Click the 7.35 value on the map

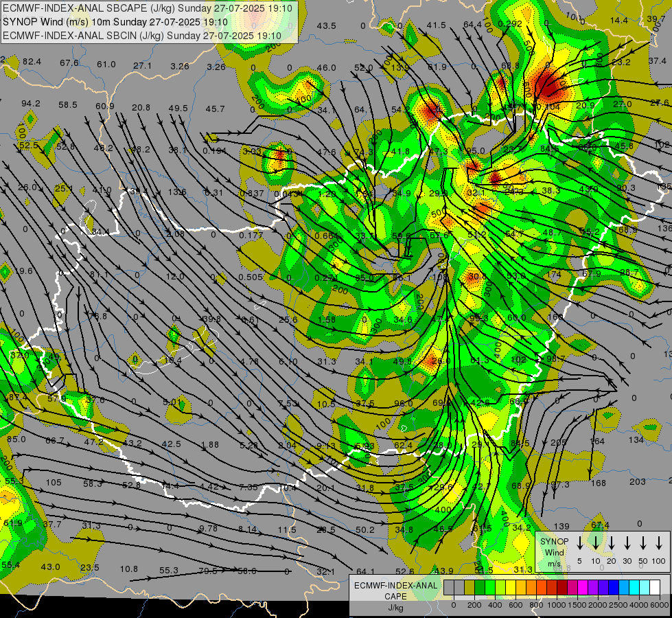tap(248, 488)
